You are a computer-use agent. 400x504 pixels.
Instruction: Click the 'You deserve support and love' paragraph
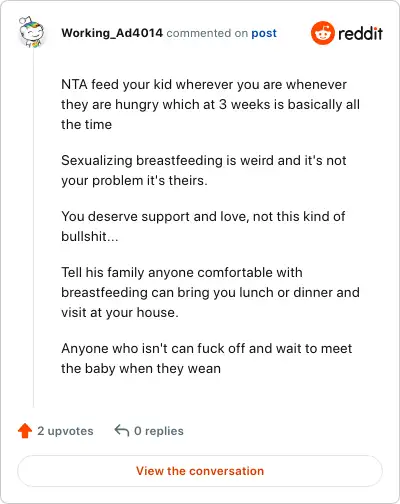203,226
